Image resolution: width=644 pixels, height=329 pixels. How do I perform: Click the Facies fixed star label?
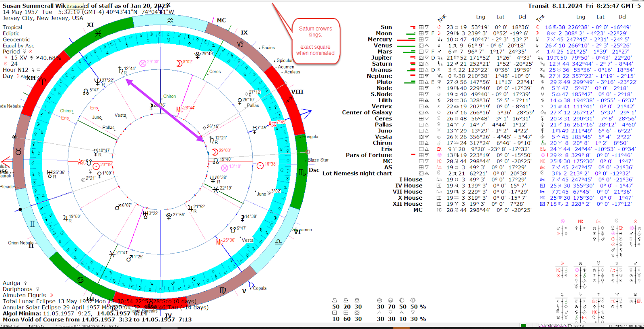pos(268,48)
